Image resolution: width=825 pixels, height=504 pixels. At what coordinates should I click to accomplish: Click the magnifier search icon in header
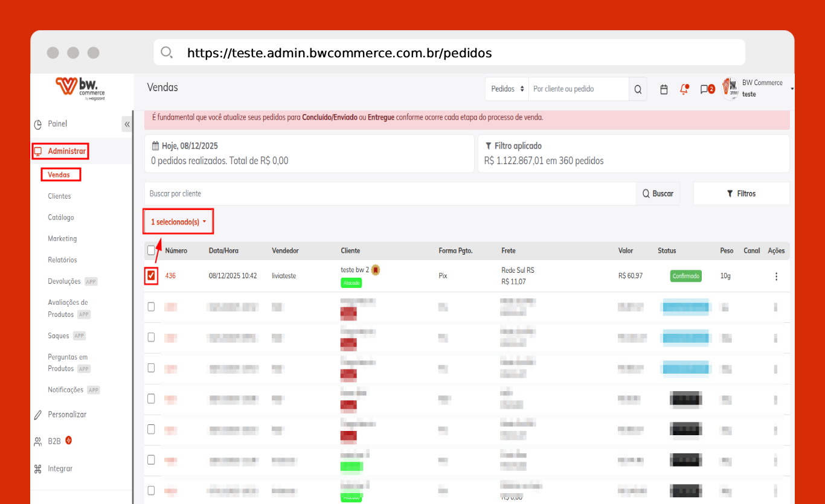point(638,89)
